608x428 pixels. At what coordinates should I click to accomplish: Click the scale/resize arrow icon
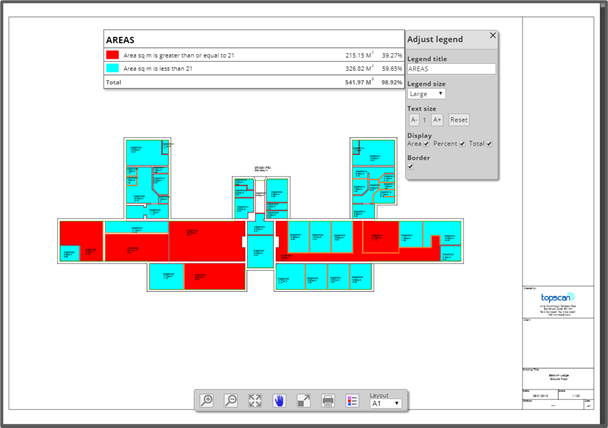point(303,400)
